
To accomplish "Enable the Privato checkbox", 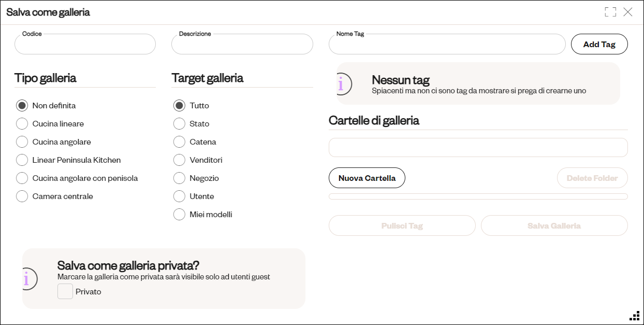I will pyautogui.click(x=65, y=291).
